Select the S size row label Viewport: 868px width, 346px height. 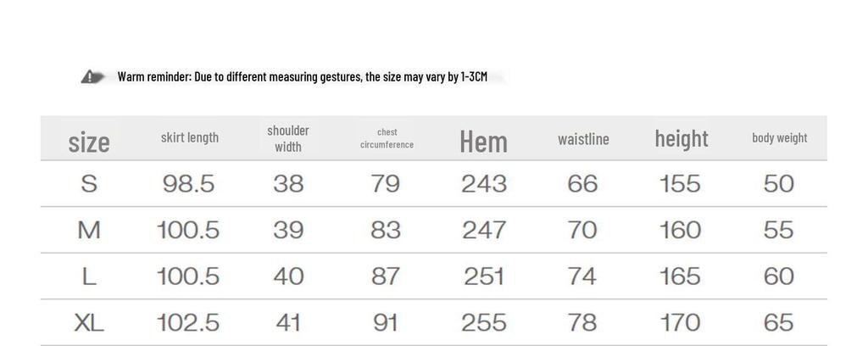(x=89, y=184)
